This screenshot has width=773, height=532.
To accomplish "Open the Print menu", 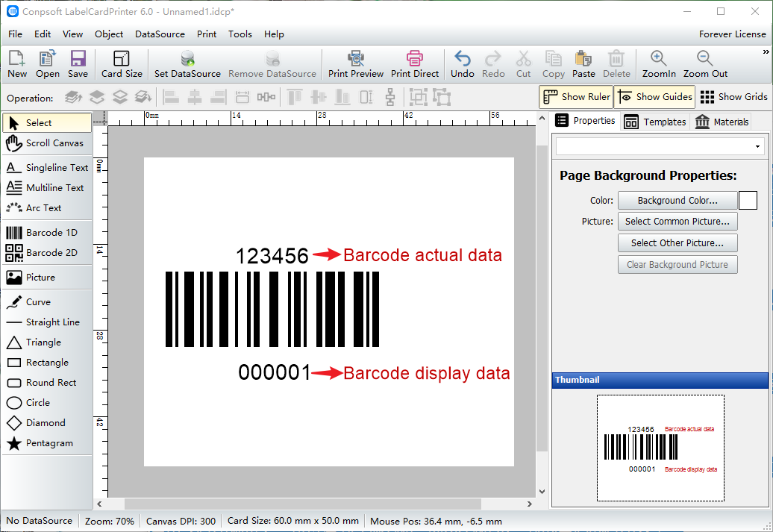I will tap(207, 34).
